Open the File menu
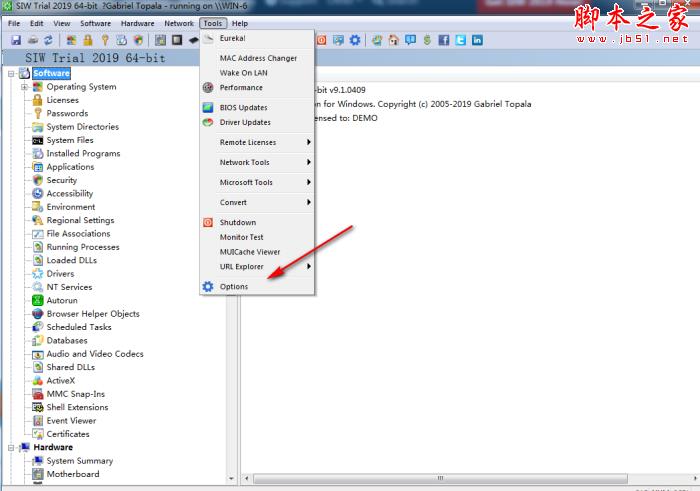700x491 pixels. click(x=14, y=23)
